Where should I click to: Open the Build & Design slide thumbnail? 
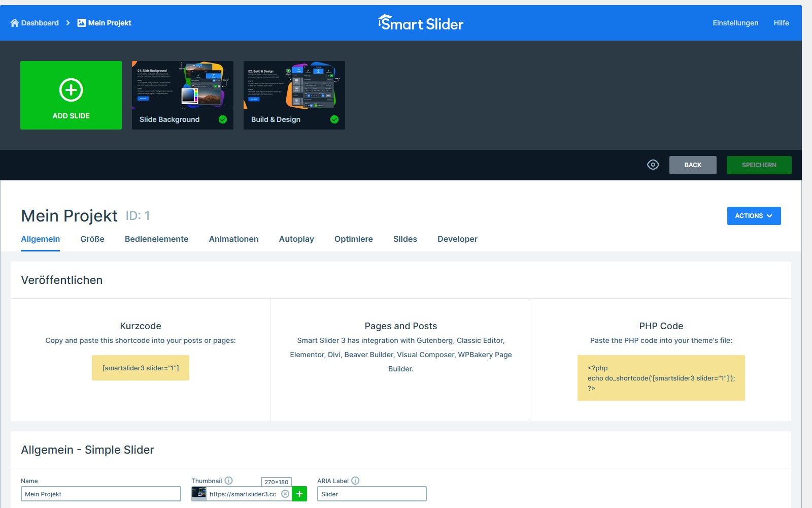(x=294, y=95)
